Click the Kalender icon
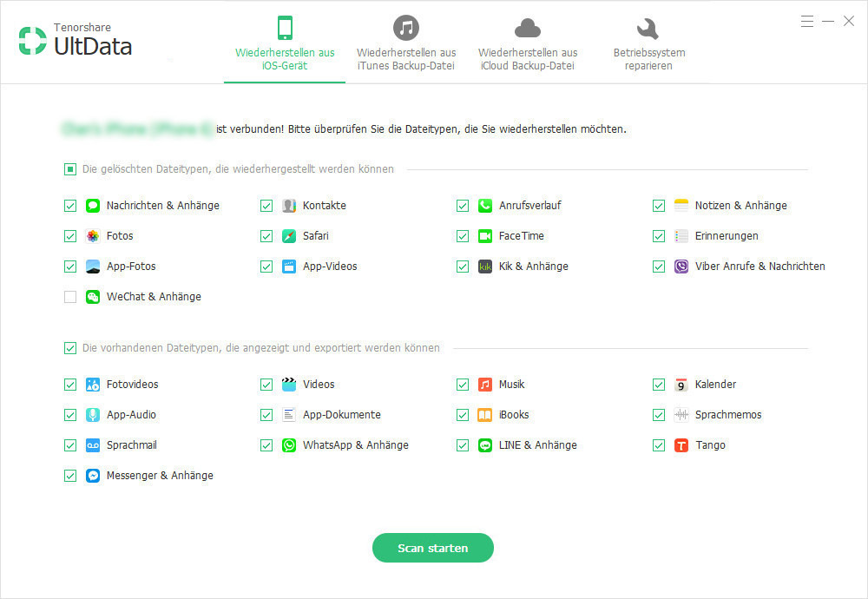The height and width of the screenshot is (599, 868). pos(681,385)
